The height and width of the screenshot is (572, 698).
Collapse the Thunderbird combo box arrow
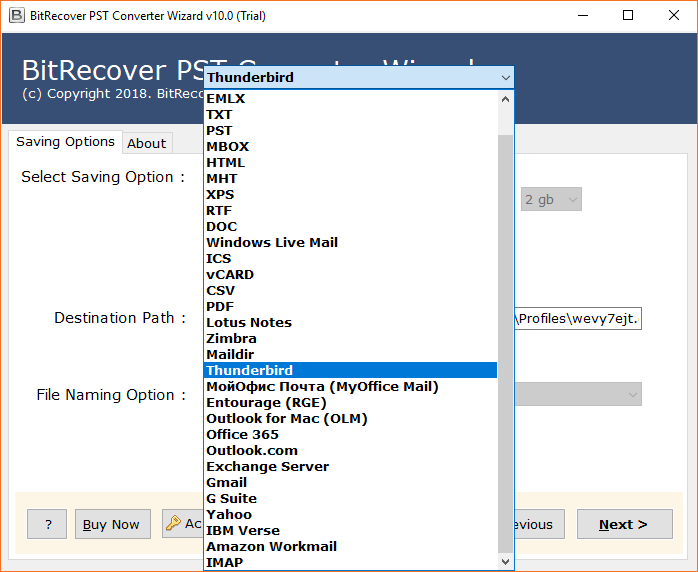[505, 77]
